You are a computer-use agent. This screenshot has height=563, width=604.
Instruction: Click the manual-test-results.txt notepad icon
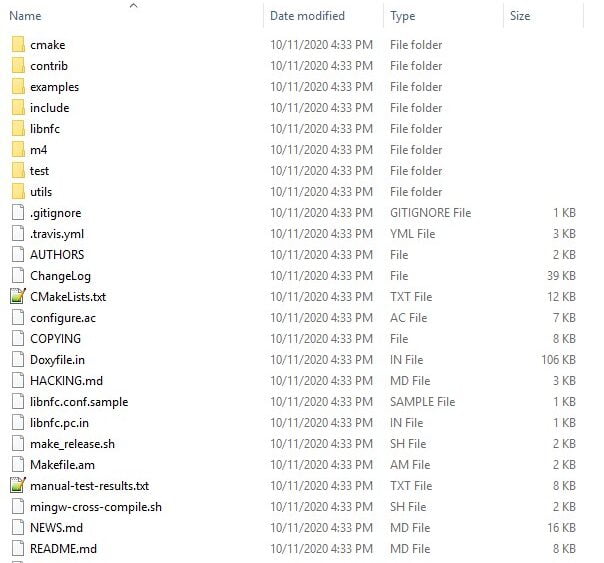pyautogui.click(x=18, y=486)
